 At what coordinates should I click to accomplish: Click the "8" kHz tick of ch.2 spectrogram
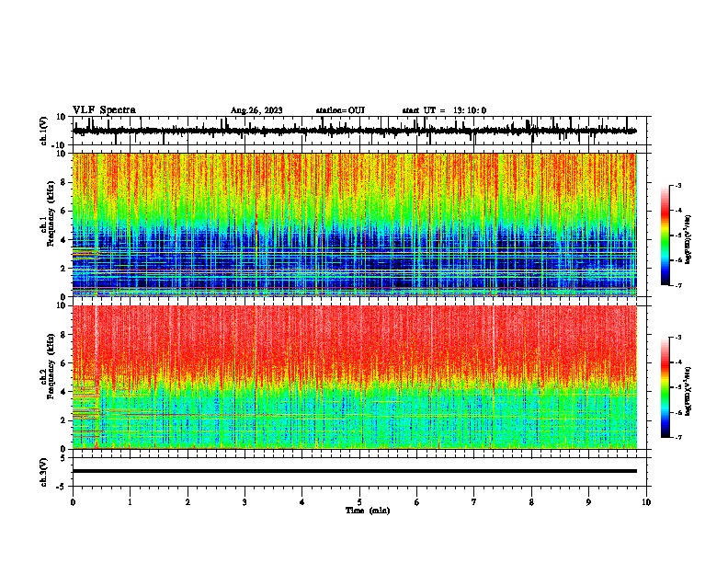tap(64, 335)
